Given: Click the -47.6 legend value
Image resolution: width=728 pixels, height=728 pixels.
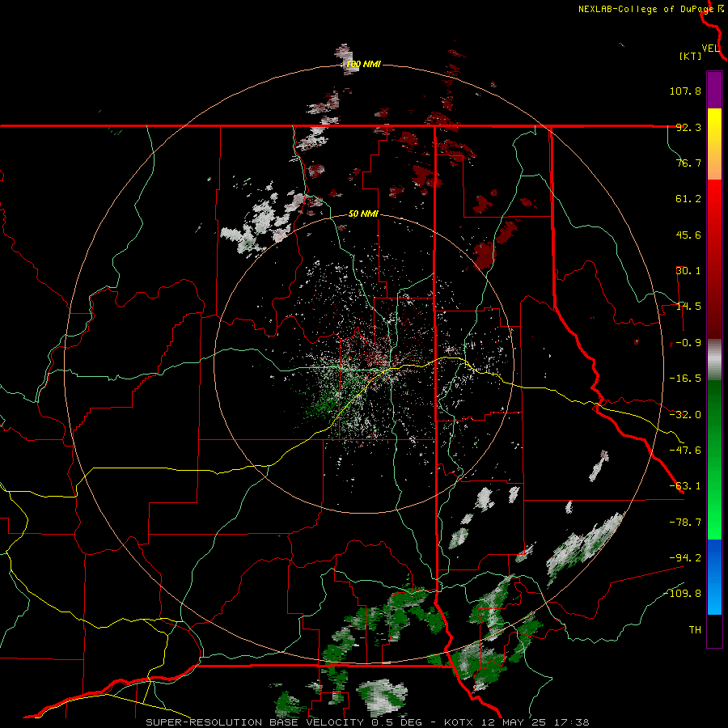Looking at the screenshot, I should (685, 451).
